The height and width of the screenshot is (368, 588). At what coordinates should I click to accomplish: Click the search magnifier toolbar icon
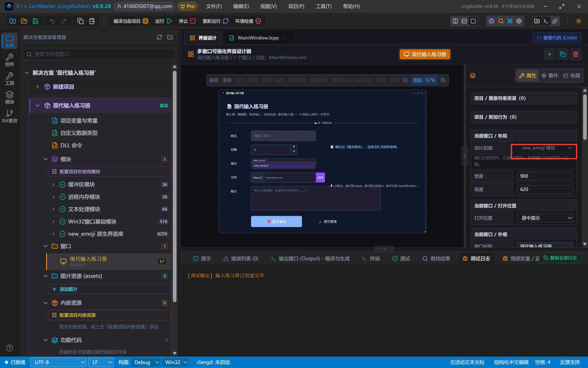tap(501, 21)
